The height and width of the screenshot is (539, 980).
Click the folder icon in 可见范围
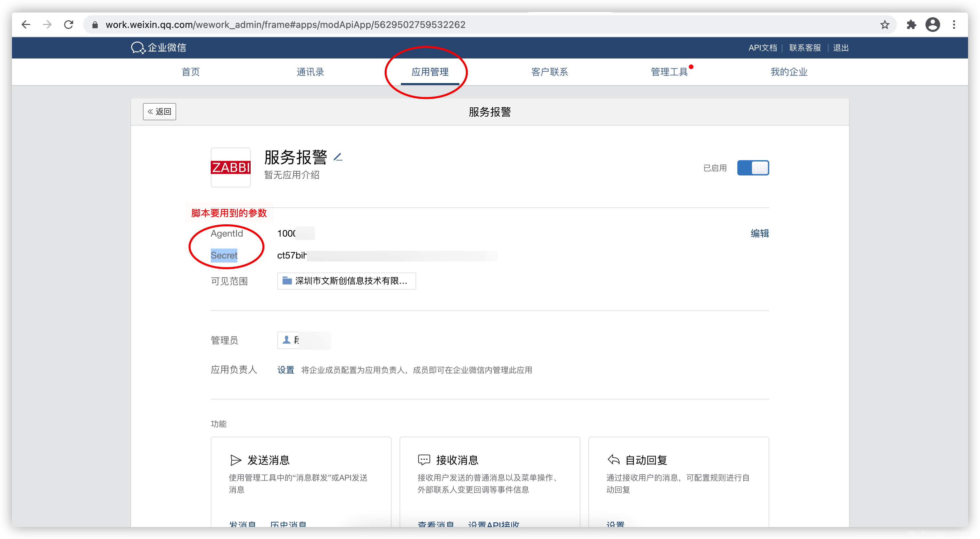[x=287, y=281]
